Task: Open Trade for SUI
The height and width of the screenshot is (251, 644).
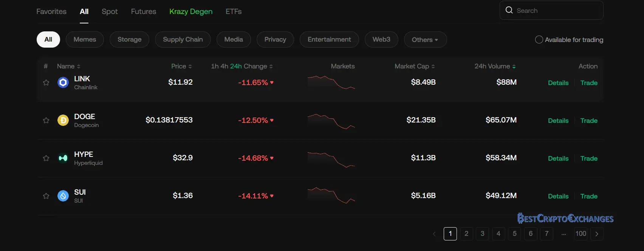Action: [589, 196]
